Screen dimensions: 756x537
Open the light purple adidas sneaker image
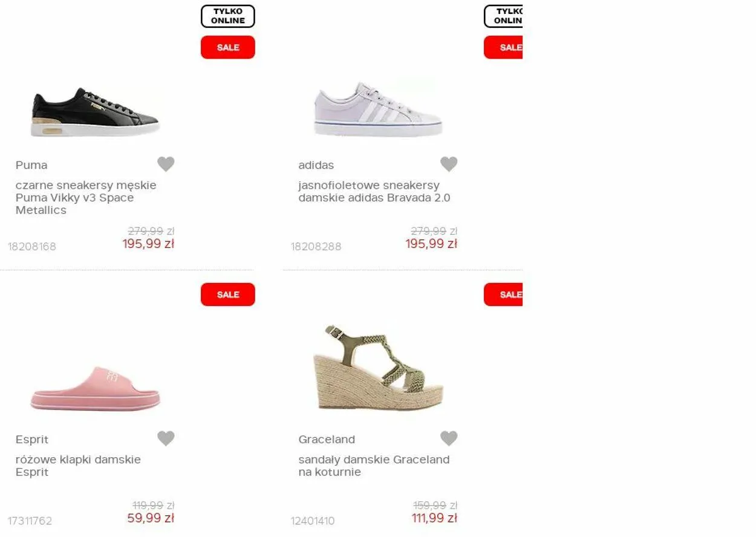(x=378, y=109)
